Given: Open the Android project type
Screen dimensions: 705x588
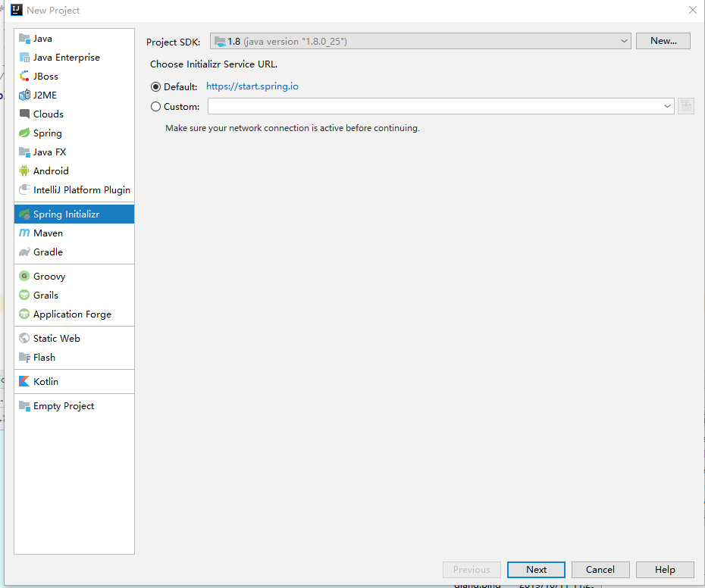Looking at the screenshot, I should tap(49, 170).
